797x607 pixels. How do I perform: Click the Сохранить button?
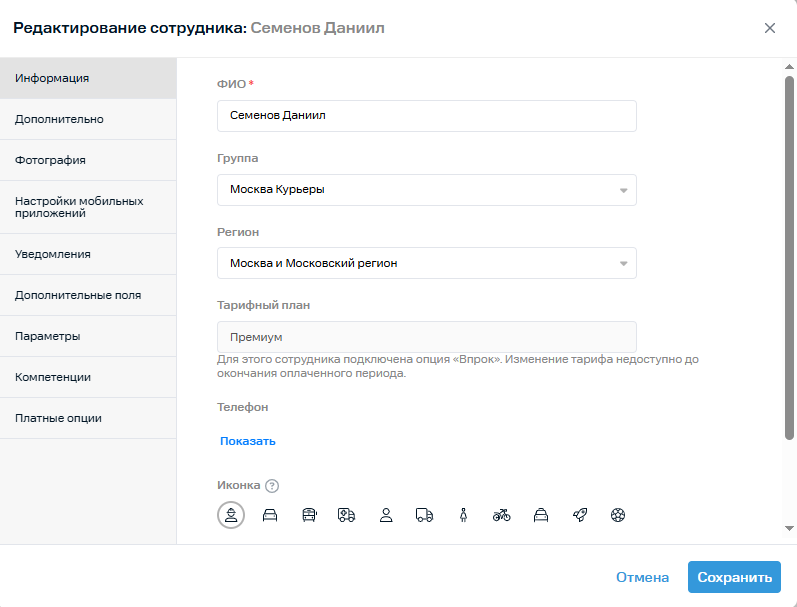tap(734, 577)
